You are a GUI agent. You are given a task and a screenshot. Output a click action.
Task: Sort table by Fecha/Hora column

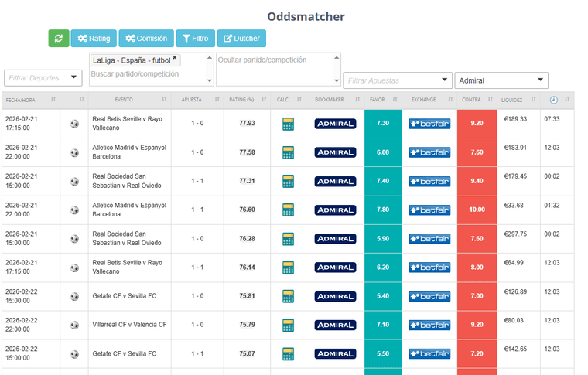29,100
